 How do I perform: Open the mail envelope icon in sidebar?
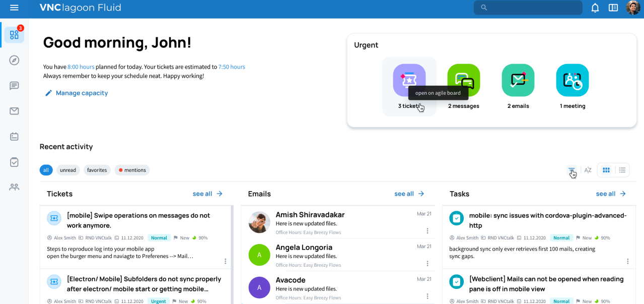coord(14,111)
